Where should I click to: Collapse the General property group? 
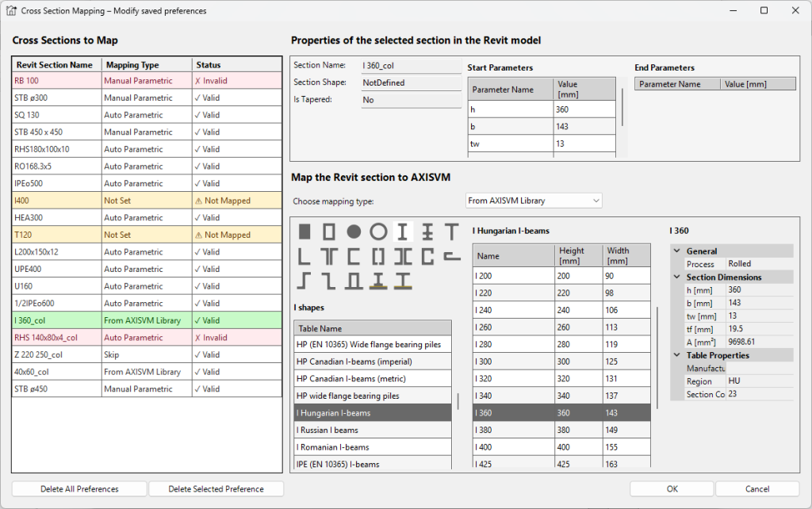coord(676,251)
